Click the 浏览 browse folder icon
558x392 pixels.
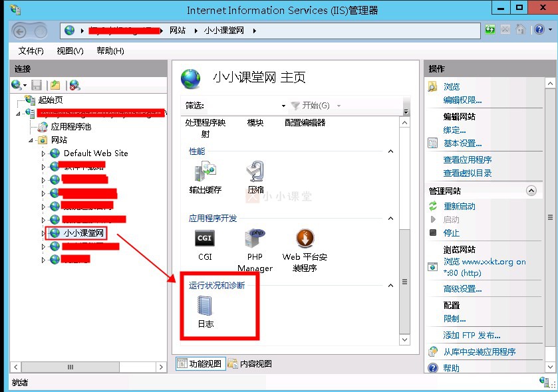[432, 86]
